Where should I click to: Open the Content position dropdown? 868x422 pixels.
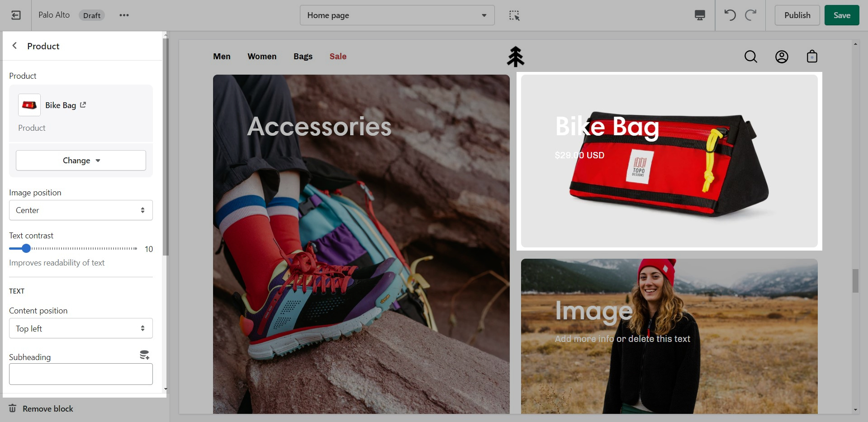[x=81, y=328]
